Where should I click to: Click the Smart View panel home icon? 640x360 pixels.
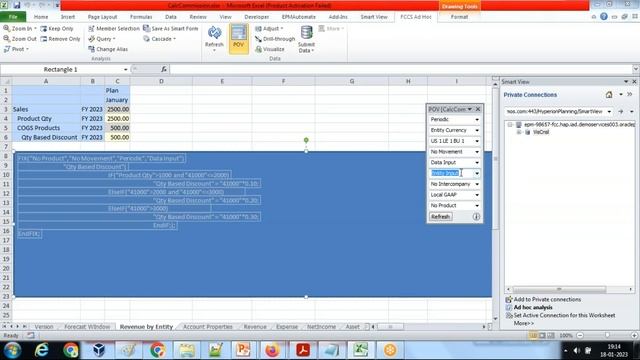(x=609, y=95)
